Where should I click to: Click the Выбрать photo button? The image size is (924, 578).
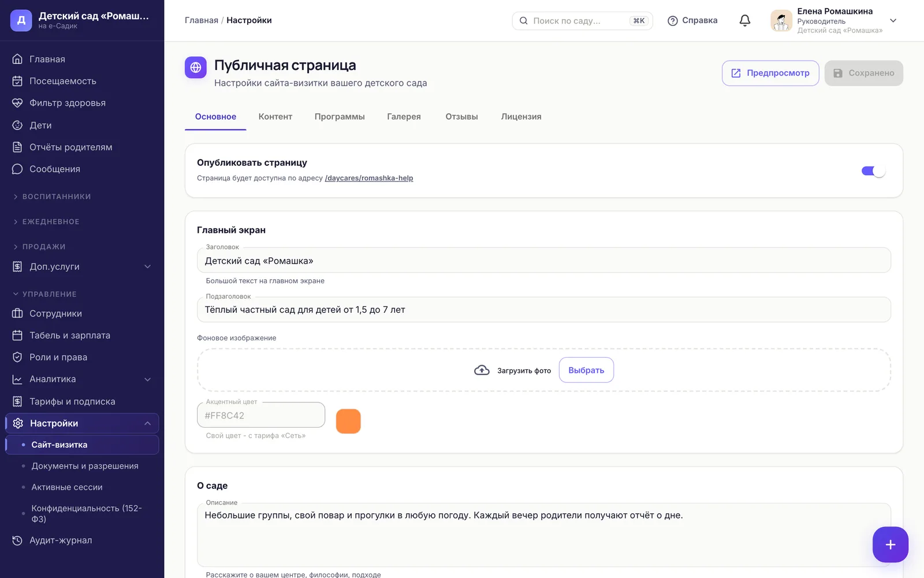(x=586, y=370)
